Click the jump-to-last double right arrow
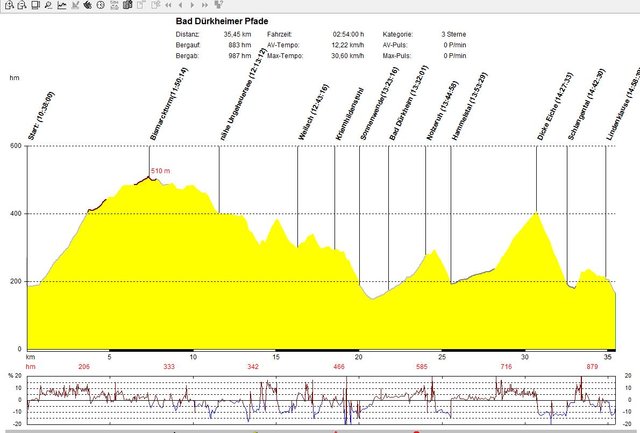Image resolution: width=640 pixels, height=433 pixels. coord(205,5)
